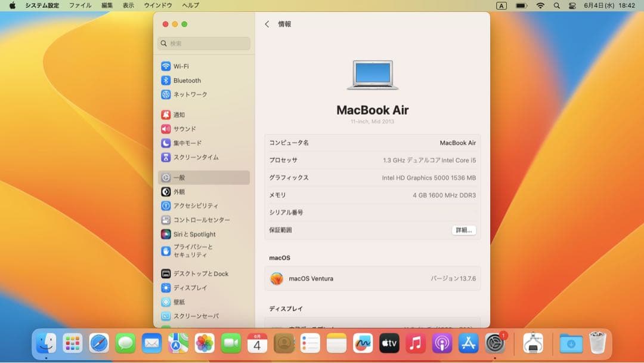
Task: Click the 検索 search field in settings
Action: [x=204, y=43]
